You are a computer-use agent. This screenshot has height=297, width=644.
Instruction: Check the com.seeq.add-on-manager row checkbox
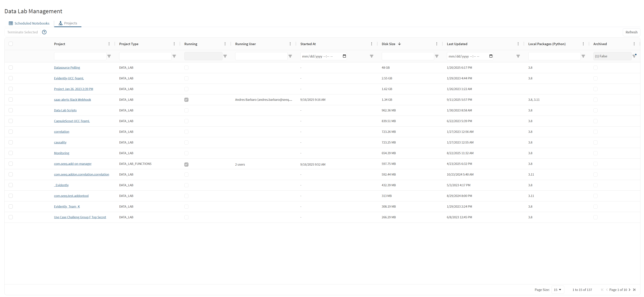pyautogui.click(x=11, y=164)
